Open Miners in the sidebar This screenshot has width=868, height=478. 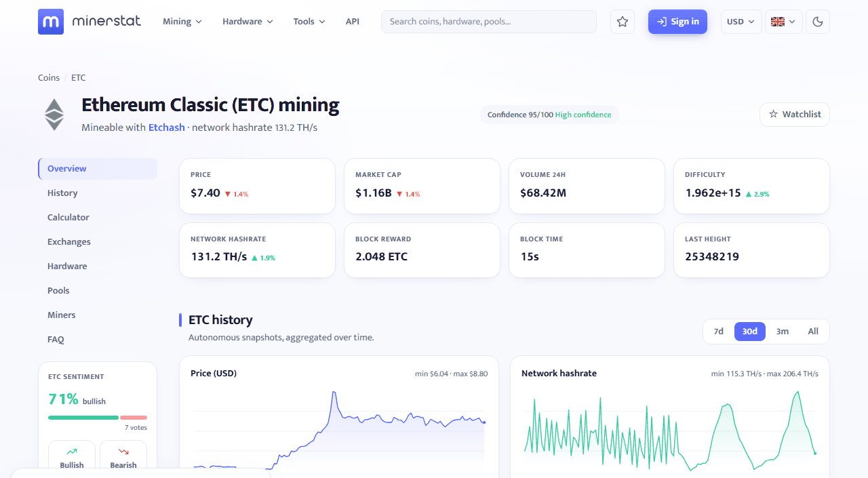pos(98,315)
